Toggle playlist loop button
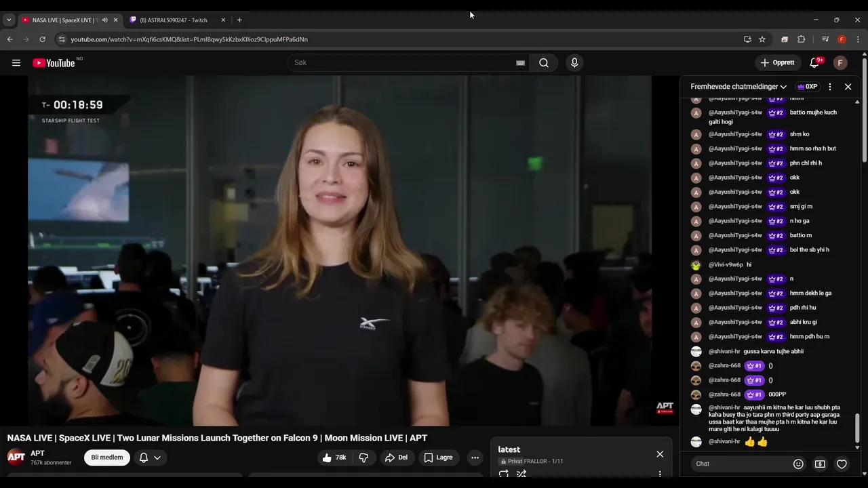Viewport: 868px width, 488px height. (503, 474)
